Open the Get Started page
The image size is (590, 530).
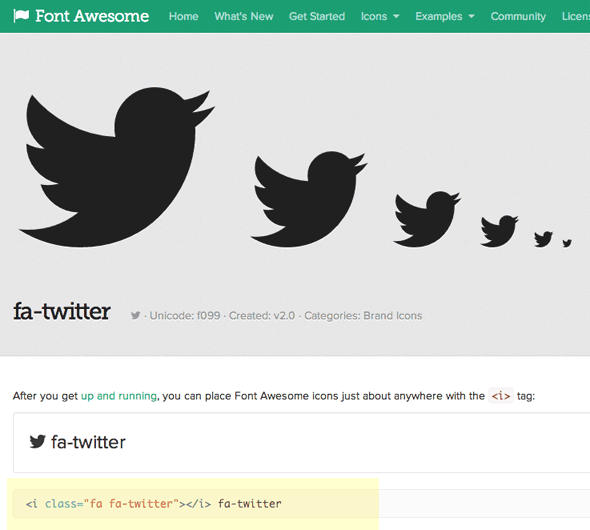317,16
